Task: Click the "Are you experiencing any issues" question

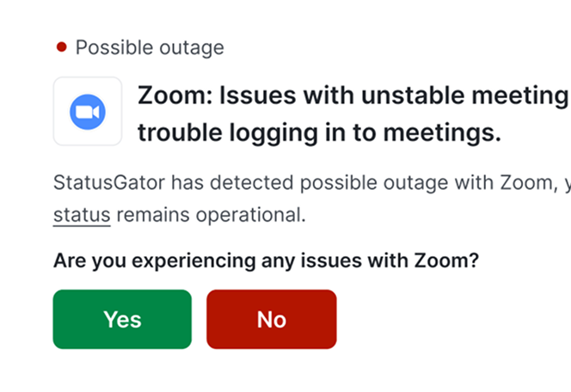Action: (266, 260)
